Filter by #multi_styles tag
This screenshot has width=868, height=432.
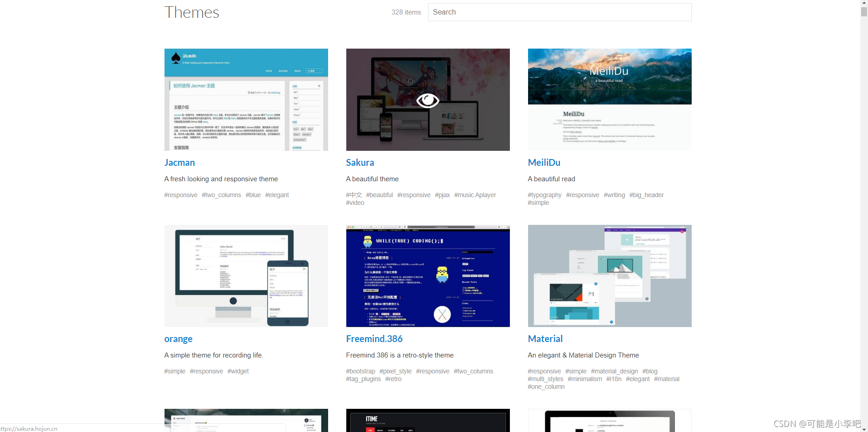tap(545, 379)
